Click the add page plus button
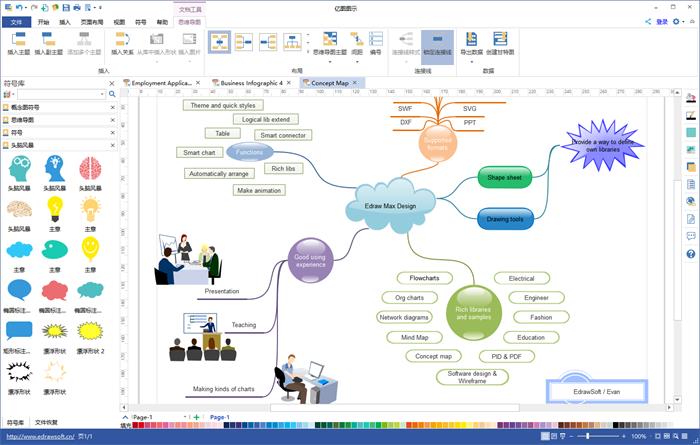Viewport: 700px width, 445px height. [197, 416]
